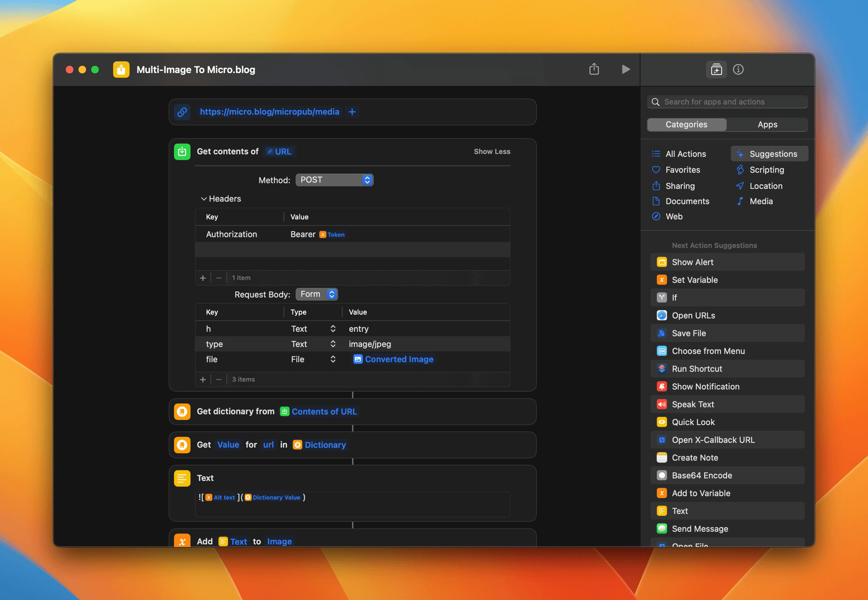Click the Dictionary variable in Get Value action
The height and width of the screenshot is (600, 868).
pyautogui.click(x=320, y=445)
